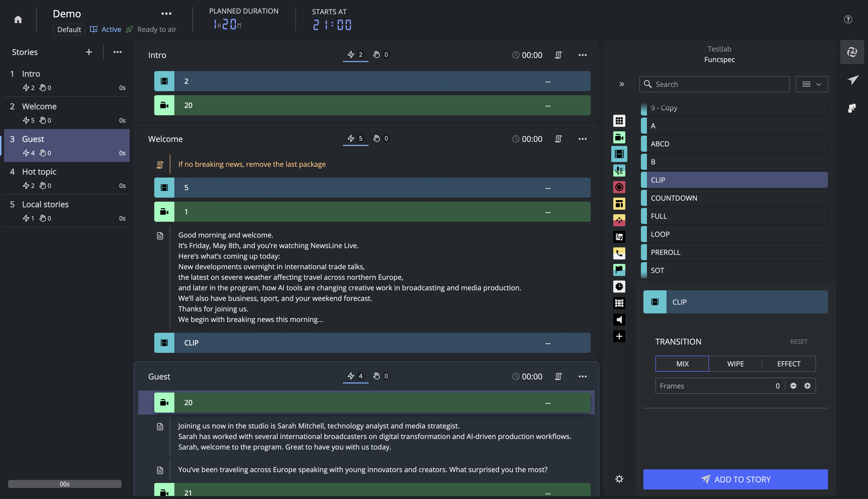
Task: Open the Default rundown selector
Action: pyautogui.click(x=69, y=29)
